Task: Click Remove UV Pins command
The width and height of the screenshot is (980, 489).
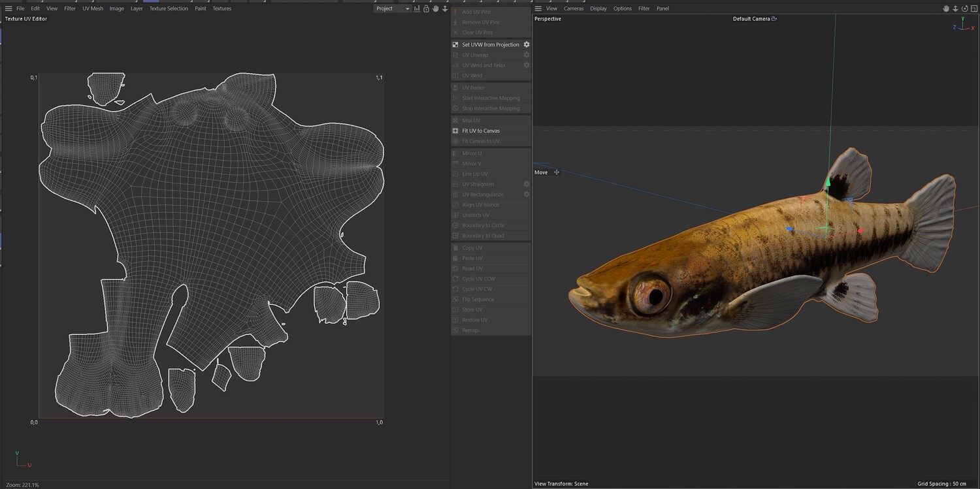Action: tap(491, 22)
